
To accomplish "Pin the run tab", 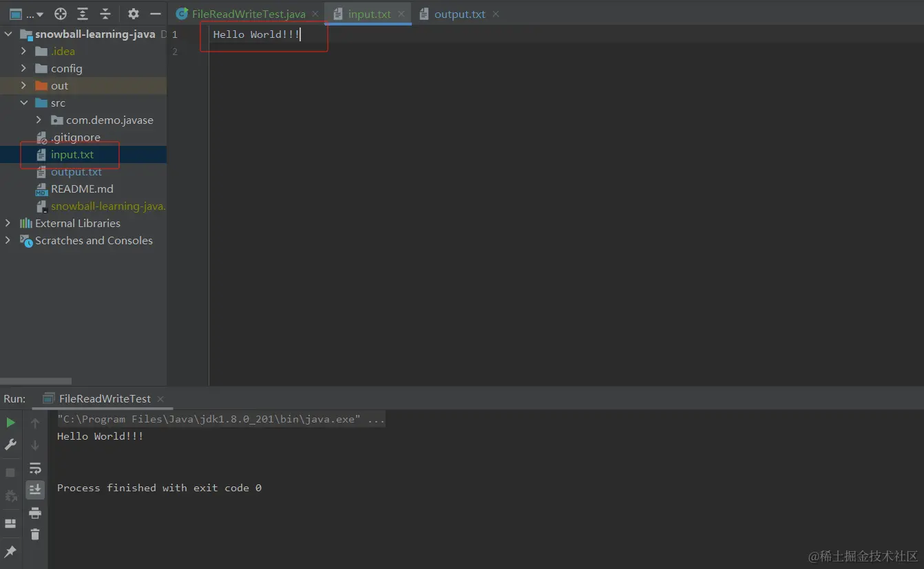I will 10,552.
